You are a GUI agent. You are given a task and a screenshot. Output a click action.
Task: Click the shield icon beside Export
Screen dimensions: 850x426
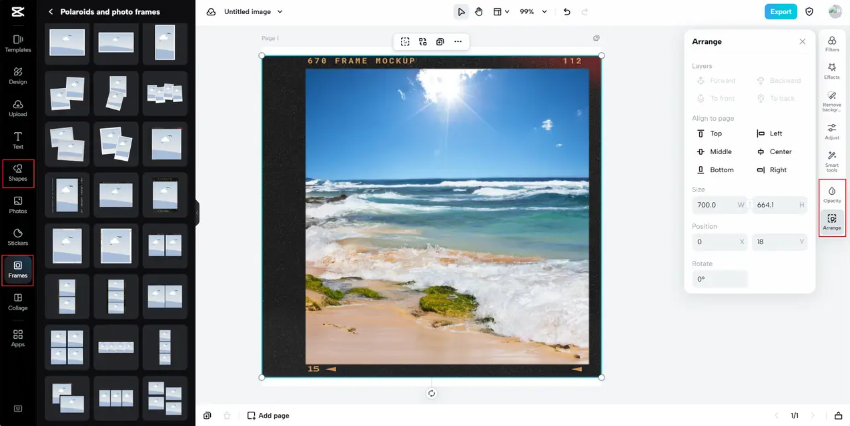[809, 11]
